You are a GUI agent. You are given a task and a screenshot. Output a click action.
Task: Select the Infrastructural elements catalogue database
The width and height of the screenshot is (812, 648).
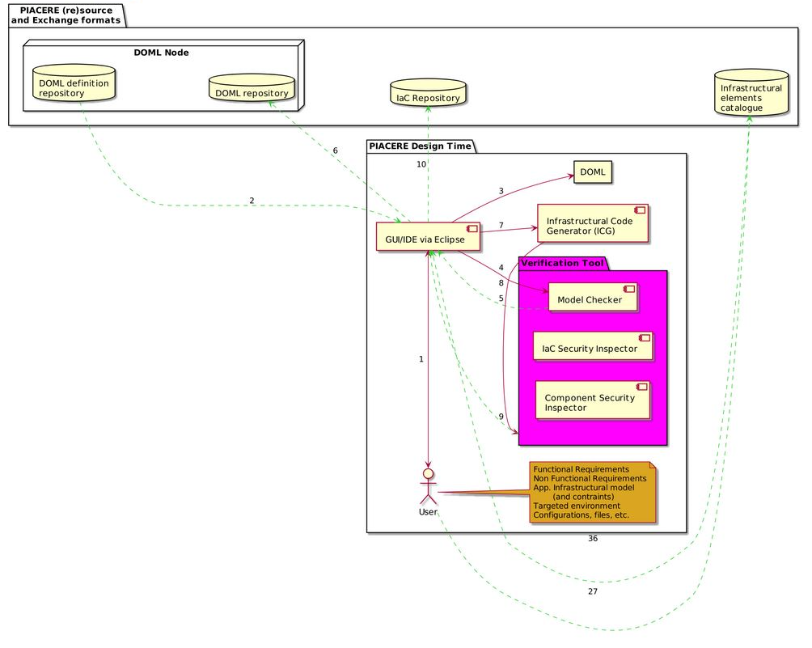click(751, 93)
